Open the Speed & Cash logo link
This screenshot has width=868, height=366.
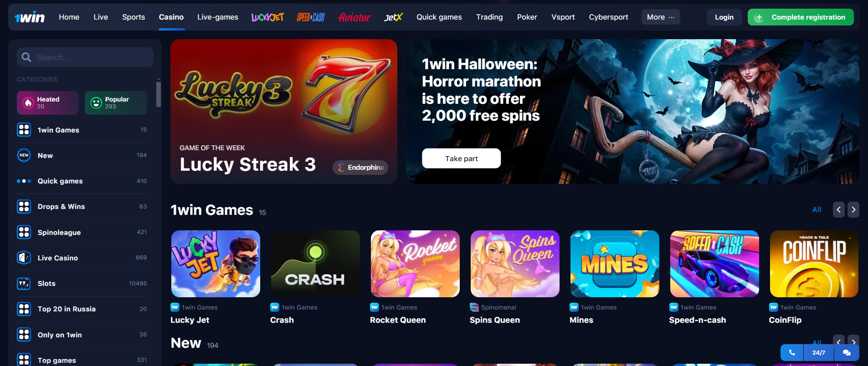point(311,17)
